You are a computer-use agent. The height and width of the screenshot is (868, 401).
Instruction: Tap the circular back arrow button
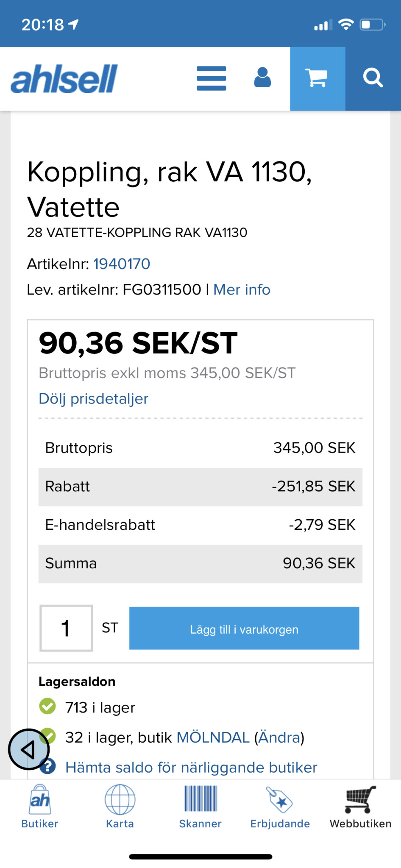tap(28, 749)
